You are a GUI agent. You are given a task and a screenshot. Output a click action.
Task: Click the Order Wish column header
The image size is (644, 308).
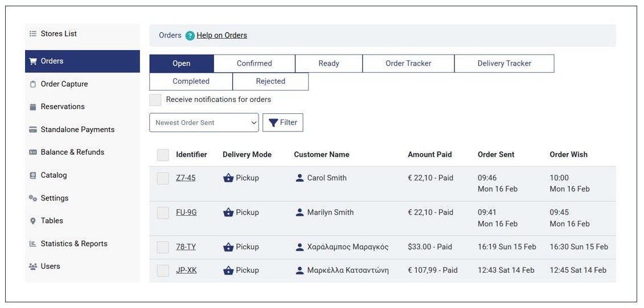[568, 155]
